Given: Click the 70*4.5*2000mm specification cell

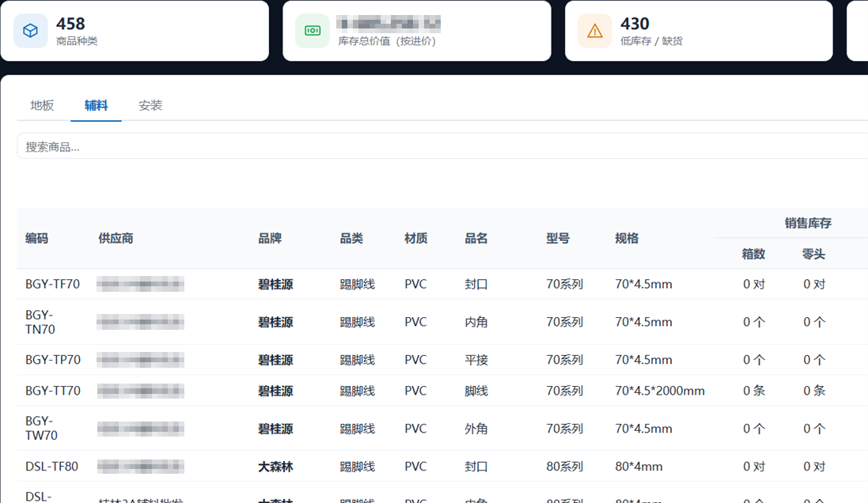Looking at the screenshot, I should pyautogui.click(x=660, y=391).
